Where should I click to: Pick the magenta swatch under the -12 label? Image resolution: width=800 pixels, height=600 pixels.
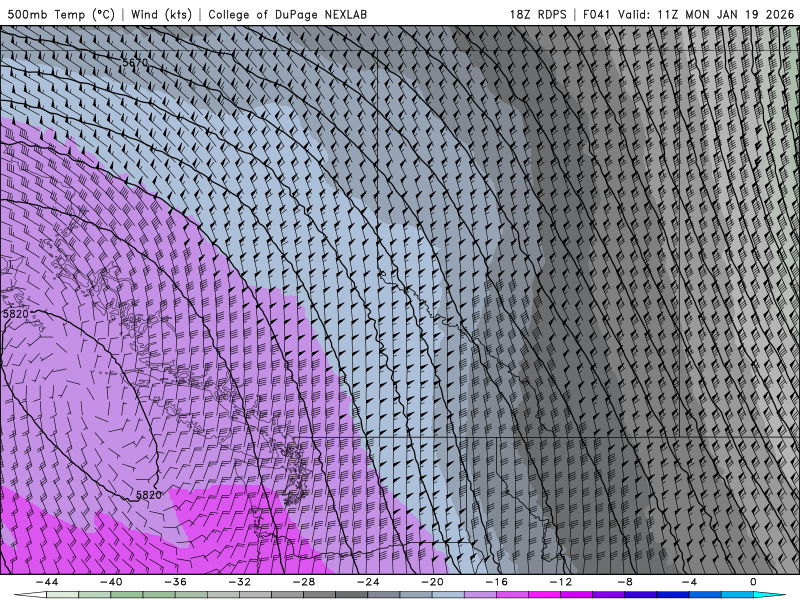click(x=545, y=595)
